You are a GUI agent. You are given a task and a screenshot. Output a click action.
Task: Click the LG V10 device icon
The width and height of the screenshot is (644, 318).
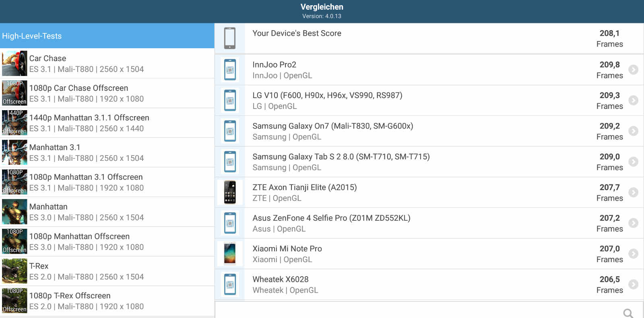tap(230, 101)
